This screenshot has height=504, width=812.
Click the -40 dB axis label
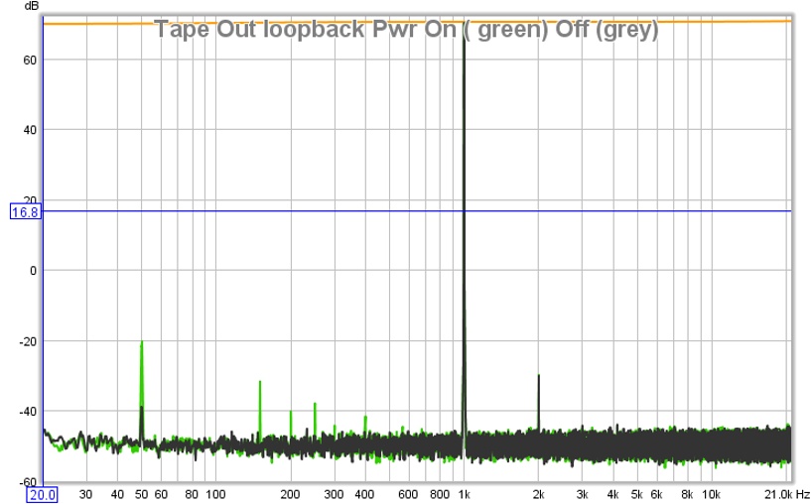29,412
